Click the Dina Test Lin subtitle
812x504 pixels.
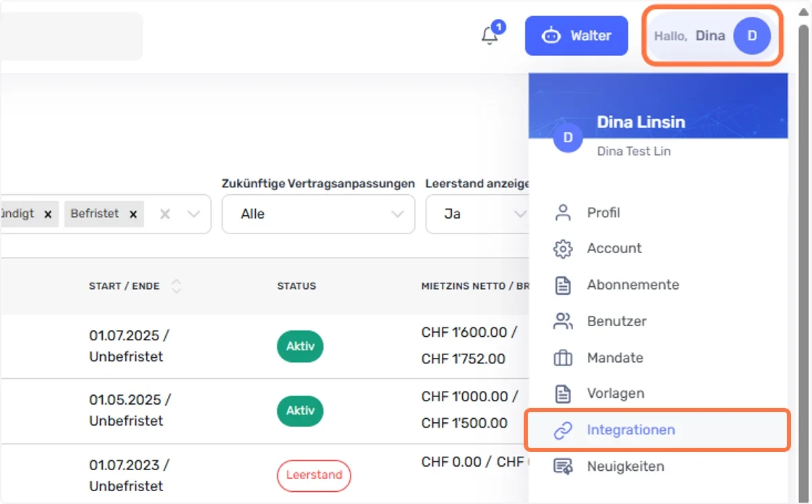(x=634, y=152)
